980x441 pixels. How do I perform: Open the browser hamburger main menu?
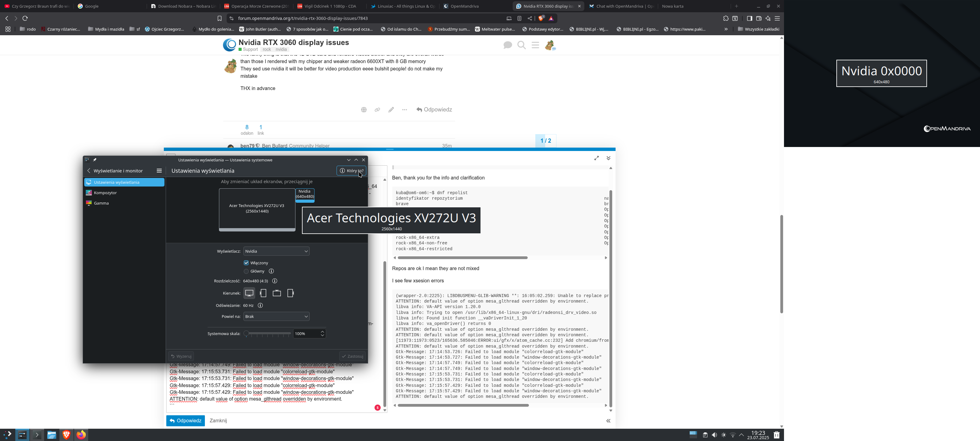point(777,18)
